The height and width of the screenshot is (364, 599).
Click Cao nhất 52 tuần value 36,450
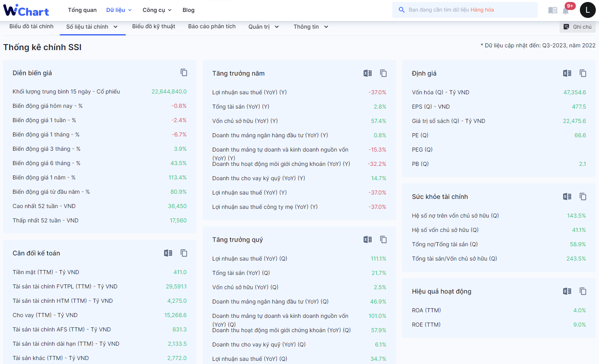pyautogui.click(x=177, y=206)
